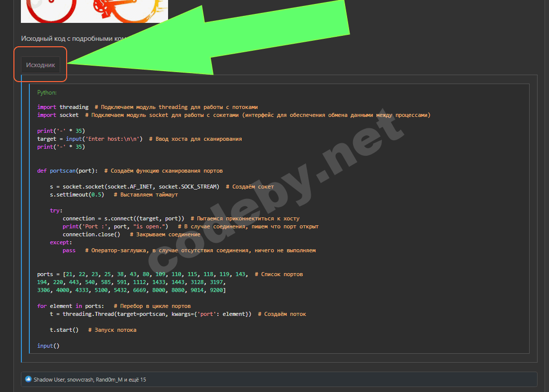Click the '# Запуск потока' comment
This screenshot has width=549, height=392.
(x=112, y=330)
